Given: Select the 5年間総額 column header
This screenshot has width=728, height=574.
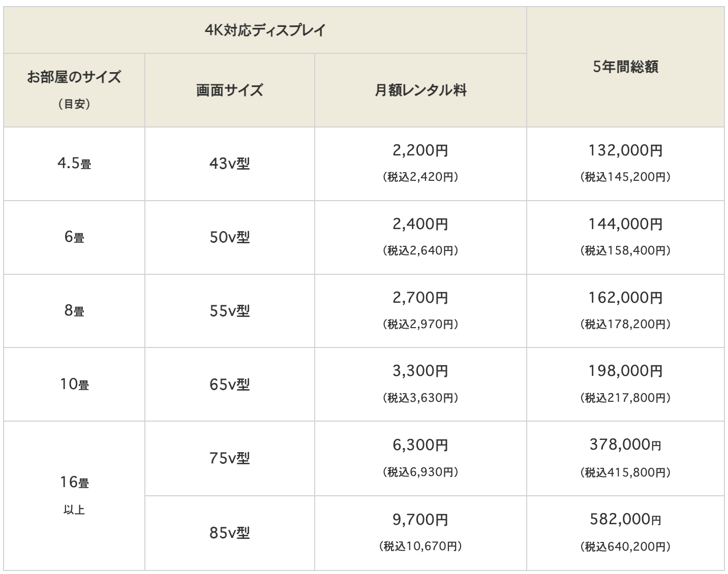Looking at the screenshot, I should coord(625,67).
